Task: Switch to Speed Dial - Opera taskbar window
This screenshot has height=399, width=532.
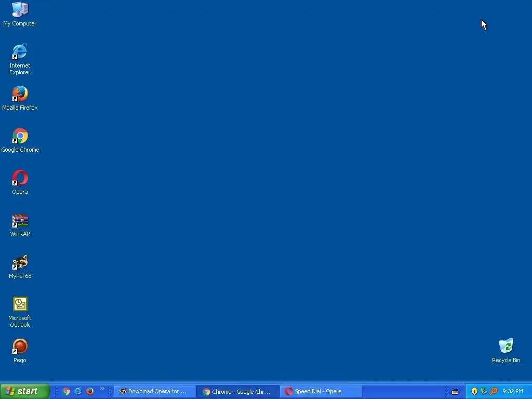Action: (x=321, y=392)
